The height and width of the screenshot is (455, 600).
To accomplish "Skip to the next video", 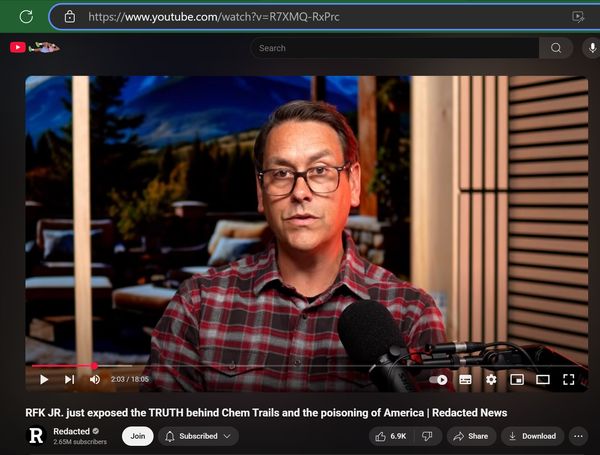I will coord(70,379).
